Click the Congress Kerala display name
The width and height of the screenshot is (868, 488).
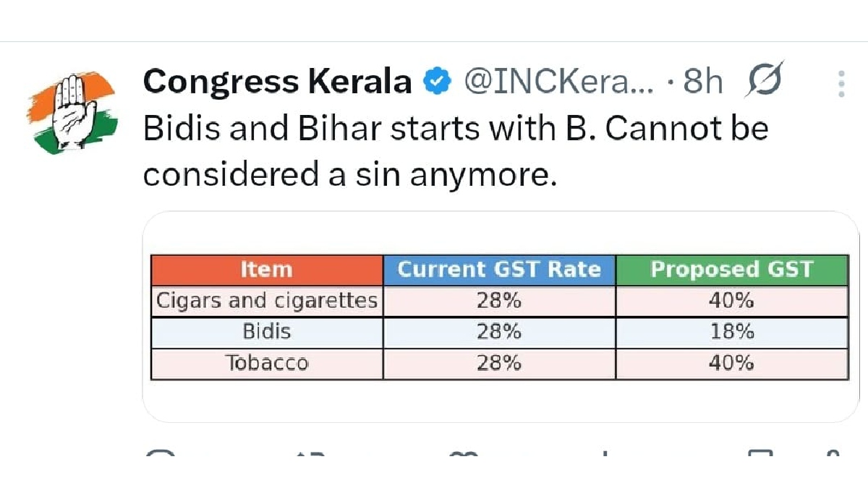[x=277, y=82]
